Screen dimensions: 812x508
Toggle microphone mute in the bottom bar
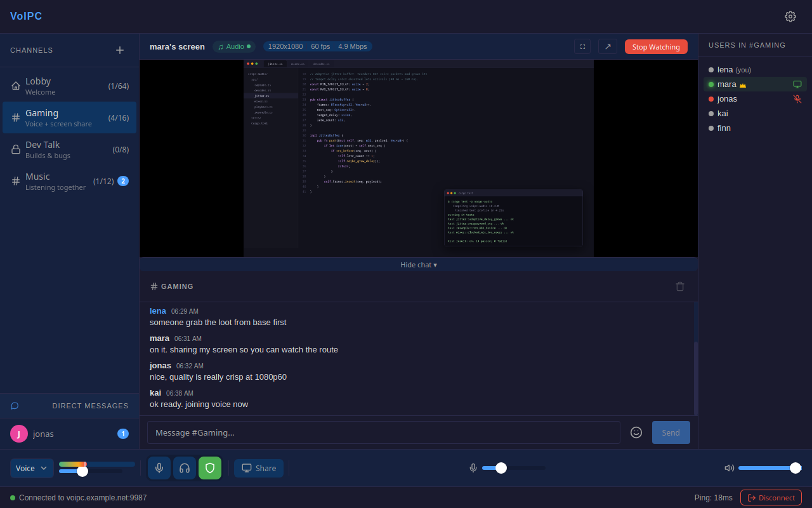pyautogui.click(x=159, y=468)
